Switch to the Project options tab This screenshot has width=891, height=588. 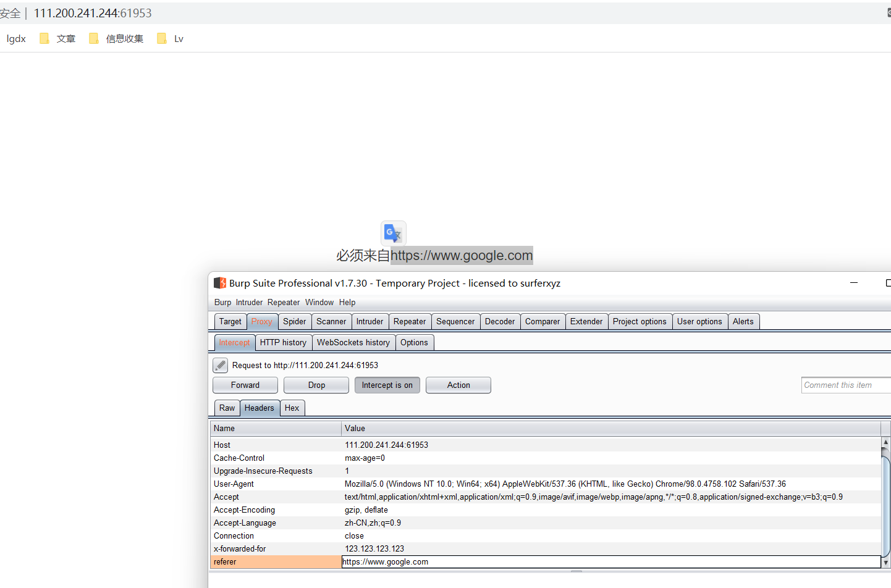[640, 321]
